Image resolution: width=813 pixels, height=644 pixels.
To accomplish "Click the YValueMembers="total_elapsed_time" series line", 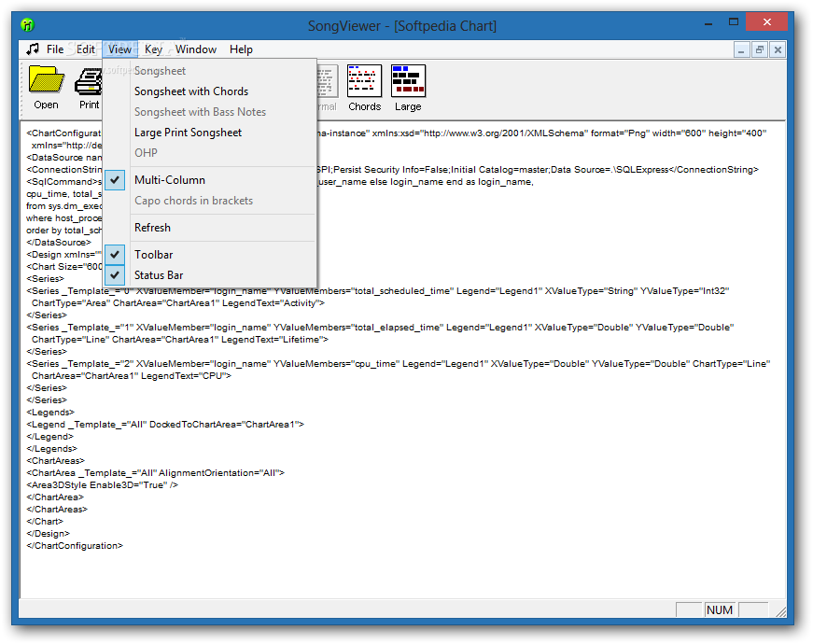I will pyautogui.click(x=380, y=328).
